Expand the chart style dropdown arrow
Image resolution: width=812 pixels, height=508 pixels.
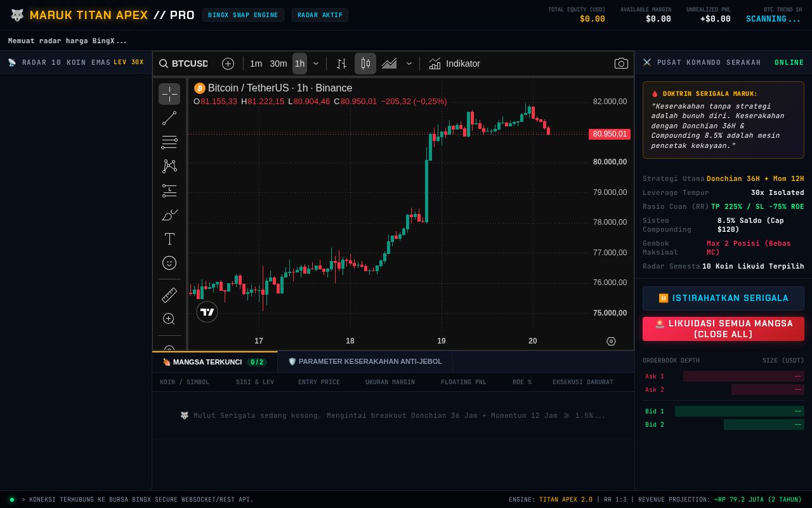(409, 63)
